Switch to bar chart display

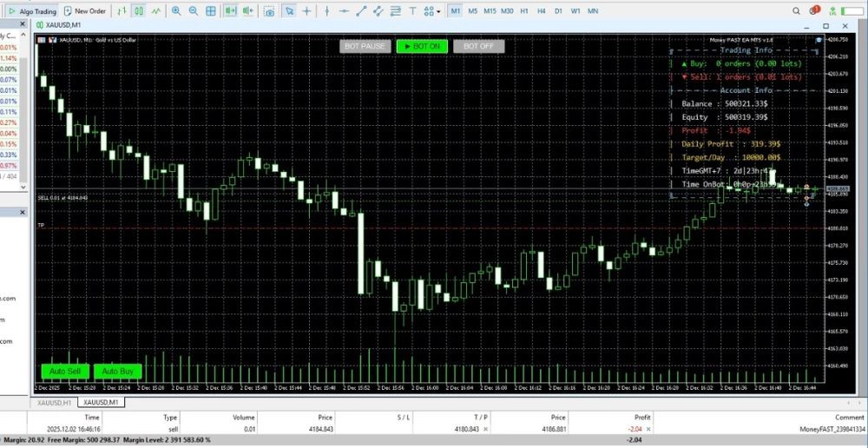(x=122, y=11)
